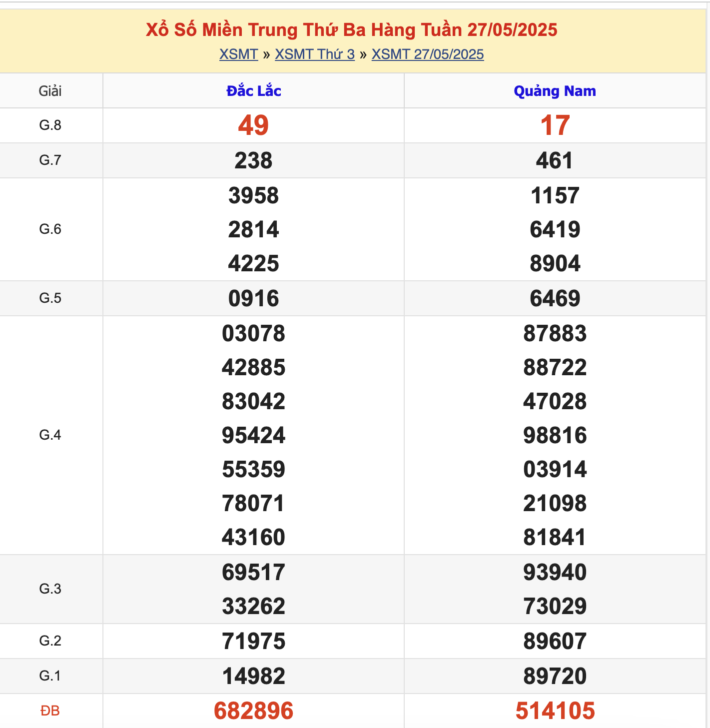
Task: Select number 42885 in G.4
Action: 254,367
